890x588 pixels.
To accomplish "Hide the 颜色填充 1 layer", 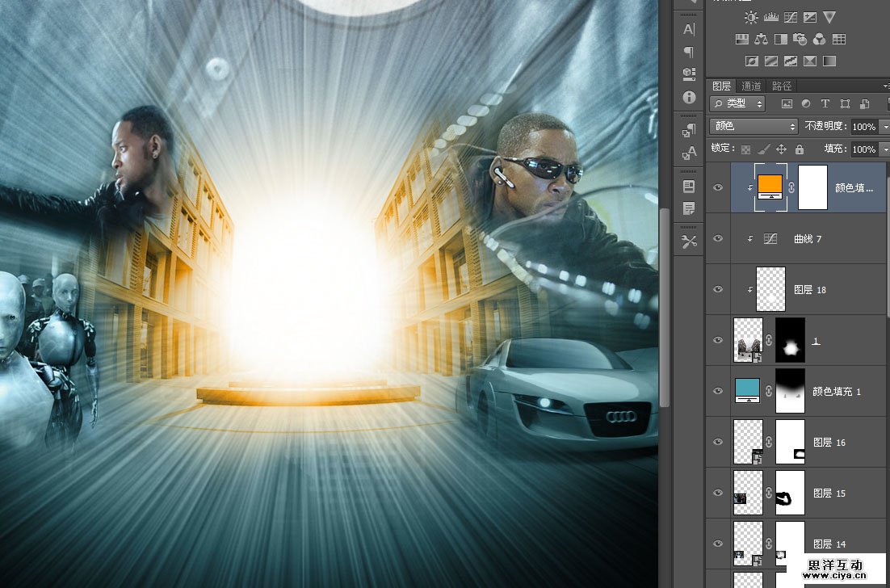I will [x=717, y=391].
